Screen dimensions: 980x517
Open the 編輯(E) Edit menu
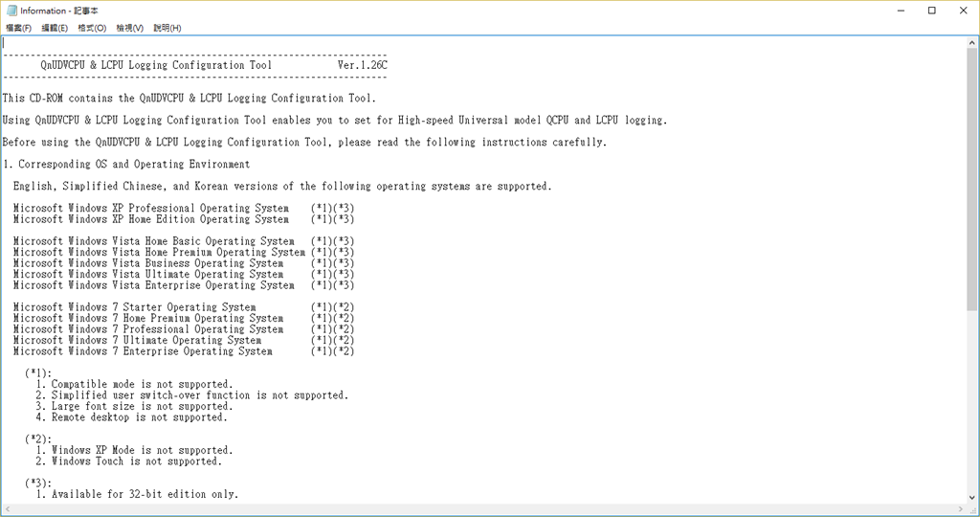pos(55,28)
